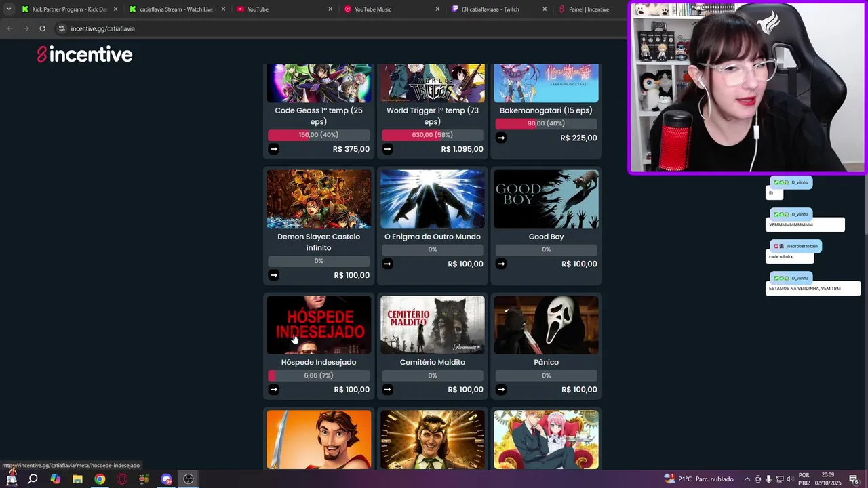Open Windows search from the taskbar
This screenshot has height=488, width=868.
33,479
